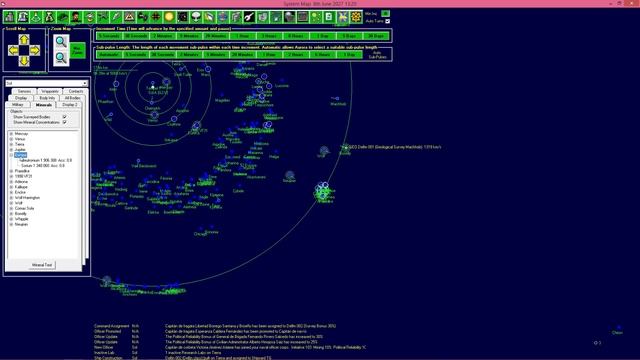Click the right arrow in Scroll Map
Image resolution: width=640 pixels, height=360 pixels.
pos(35,50)
